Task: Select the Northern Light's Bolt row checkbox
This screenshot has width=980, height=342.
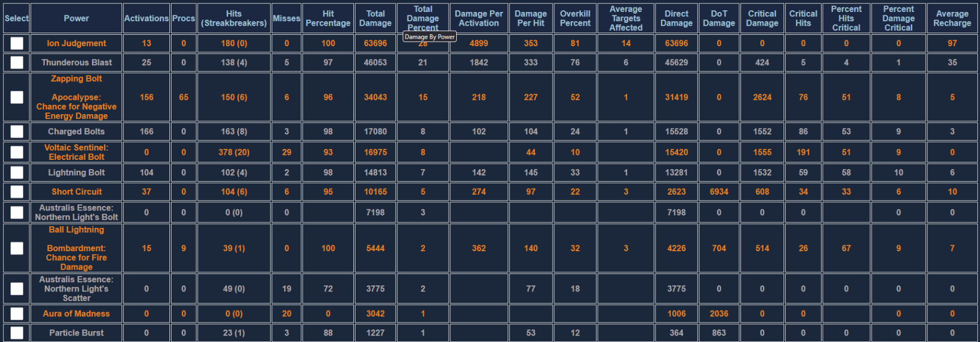Action: pyautogui.click(x=17, y=213)
